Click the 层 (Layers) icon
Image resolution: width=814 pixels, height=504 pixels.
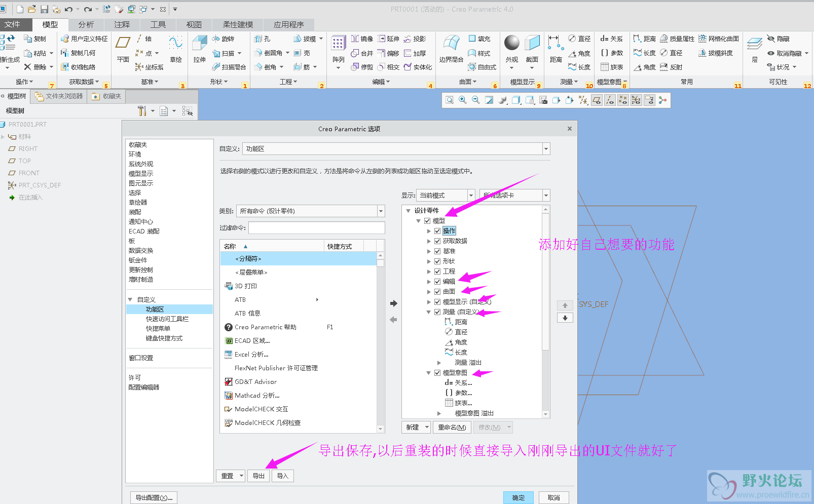click(x=755, y=44)
